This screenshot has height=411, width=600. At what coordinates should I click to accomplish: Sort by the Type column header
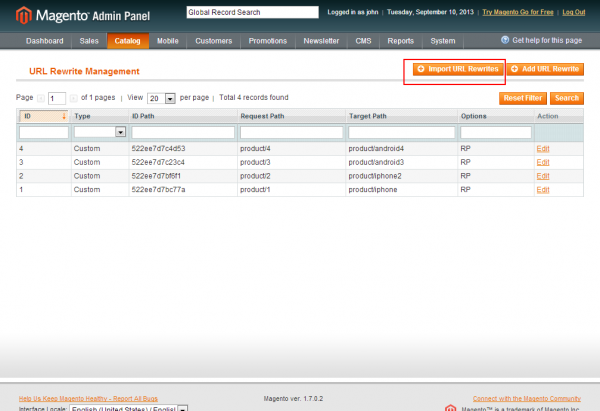(x=82, y=116)
